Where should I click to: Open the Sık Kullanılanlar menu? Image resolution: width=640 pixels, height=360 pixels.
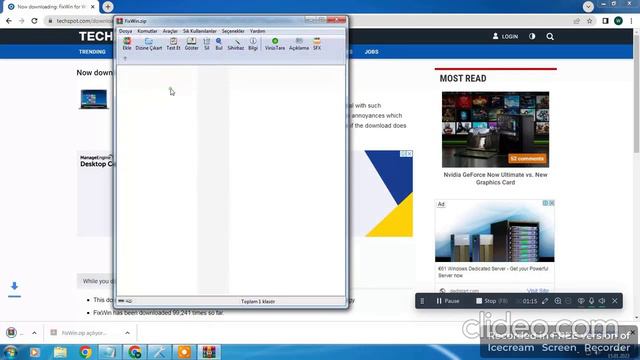pyautogui.click(x=200, y=31)
